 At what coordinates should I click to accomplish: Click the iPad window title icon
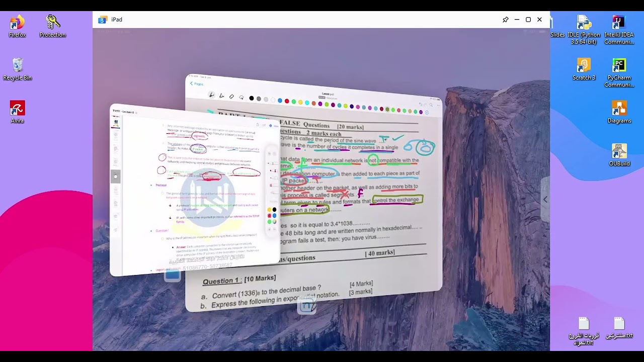[x=103, y=20]
